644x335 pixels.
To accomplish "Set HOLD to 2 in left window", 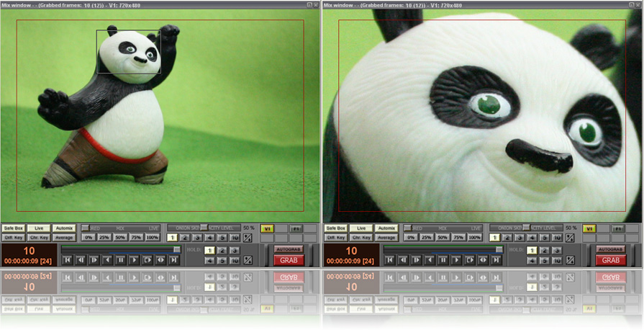I will [222, 250].
